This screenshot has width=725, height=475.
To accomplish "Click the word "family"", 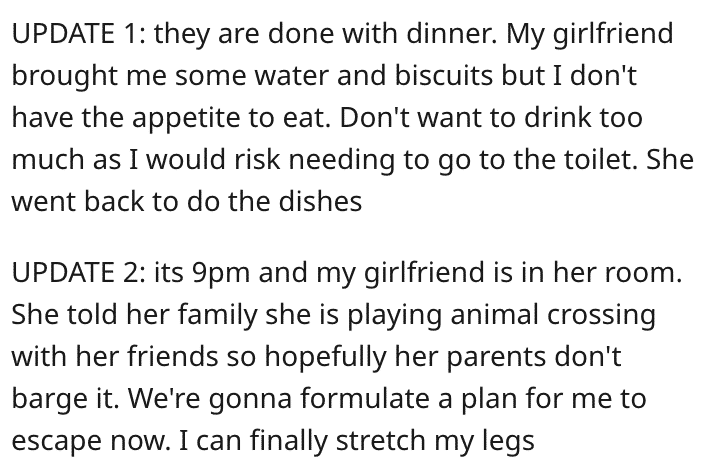I will coord(217,315).
